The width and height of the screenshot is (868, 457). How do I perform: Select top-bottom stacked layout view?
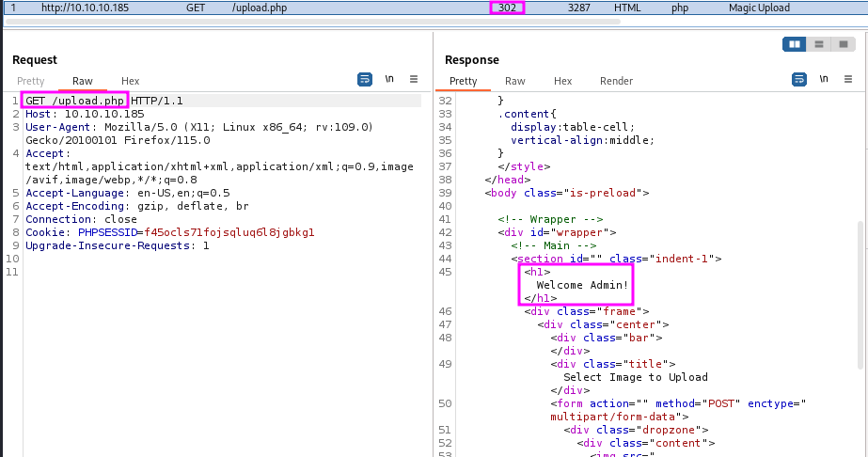(x=819, y=44)
